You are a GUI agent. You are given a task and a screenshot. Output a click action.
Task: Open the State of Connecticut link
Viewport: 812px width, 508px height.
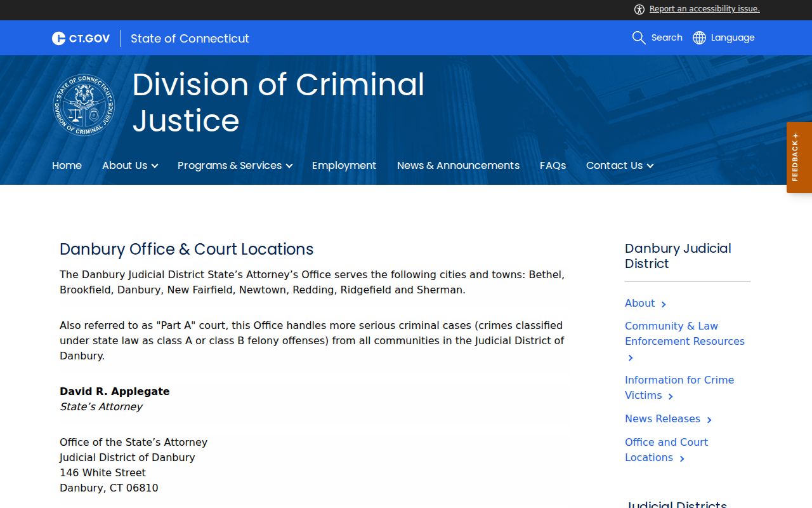(190, 38)
